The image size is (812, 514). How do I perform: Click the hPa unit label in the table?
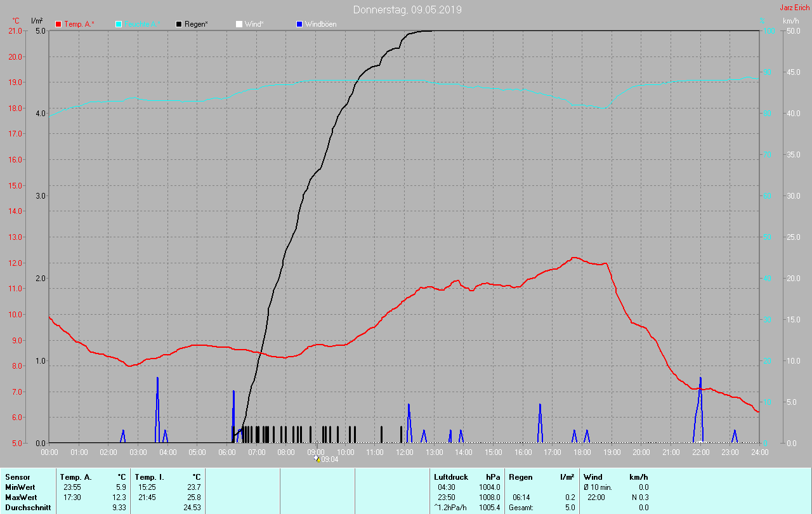coord(493,477)
